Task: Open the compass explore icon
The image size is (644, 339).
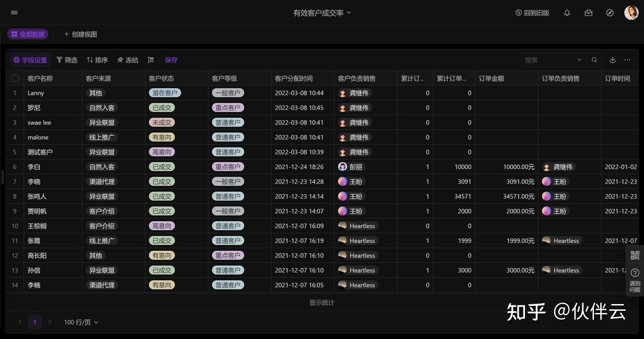Action: 610,13
